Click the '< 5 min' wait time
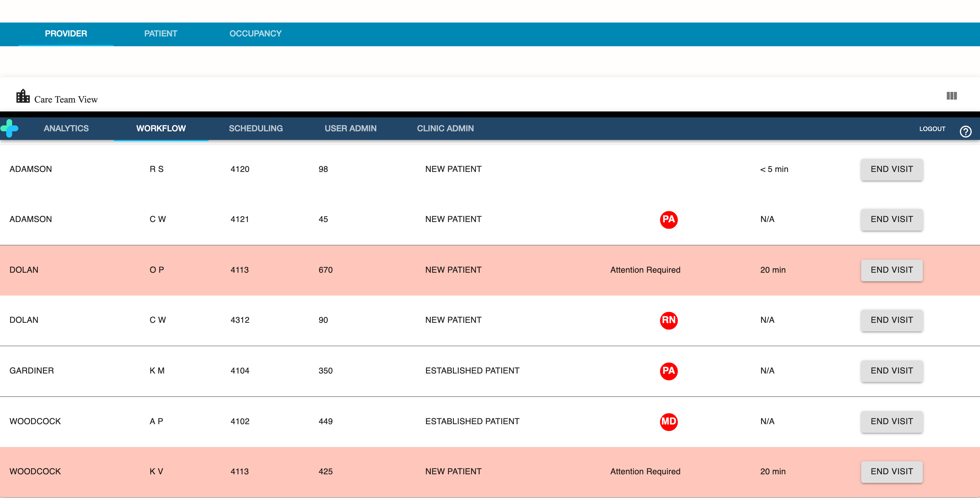 click(x=774, y=170)
